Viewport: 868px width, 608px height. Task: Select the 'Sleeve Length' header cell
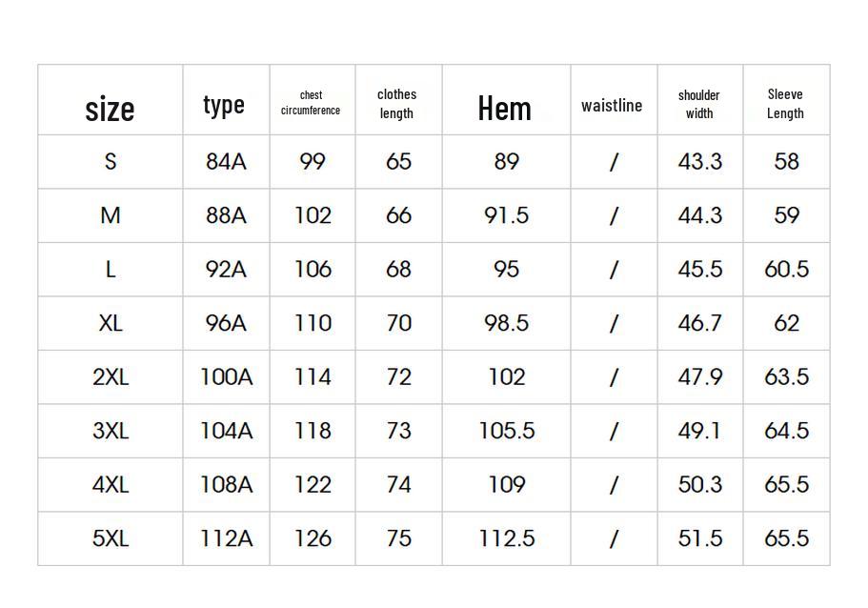pos(785,104)
